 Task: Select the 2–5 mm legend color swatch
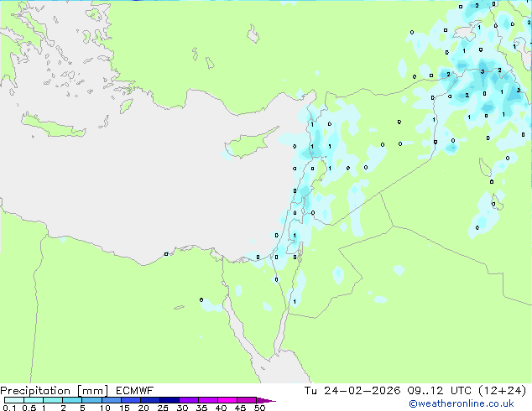point(72,400)
